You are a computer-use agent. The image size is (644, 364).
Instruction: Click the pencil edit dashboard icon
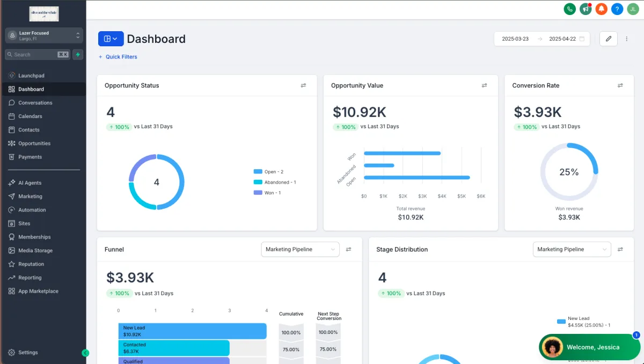[609, 39]
